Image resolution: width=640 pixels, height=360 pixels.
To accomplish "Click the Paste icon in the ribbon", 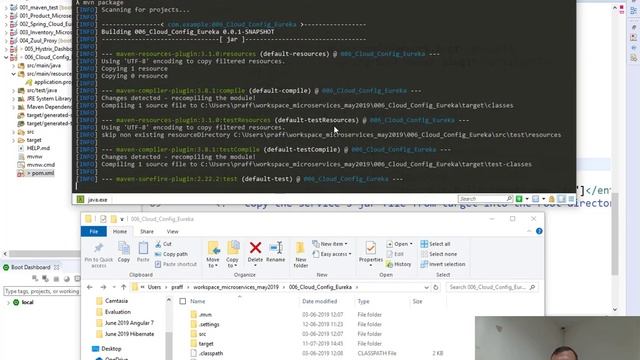I will pyautogui.click(x=143, y=248).
